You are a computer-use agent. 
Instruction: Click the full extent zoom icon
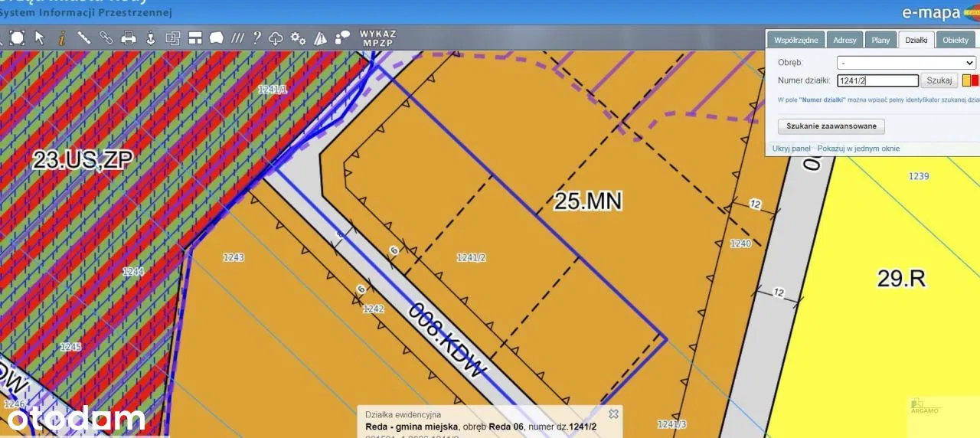pos(17,38)
